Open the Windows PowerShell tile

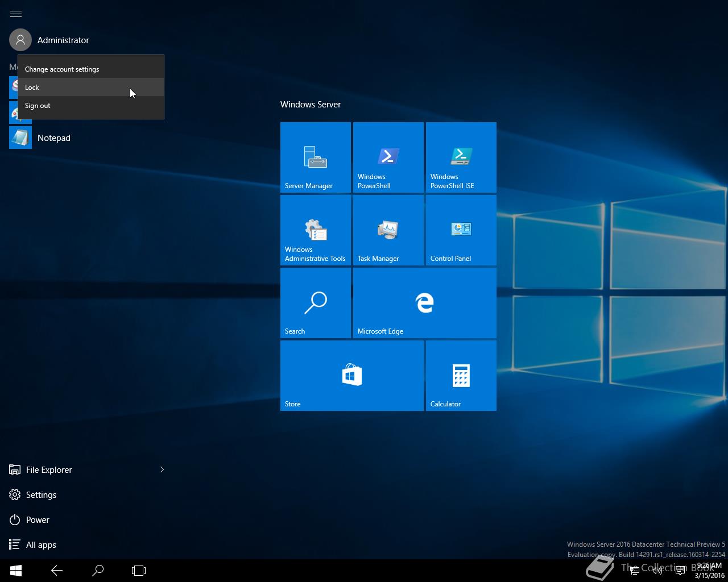tap(388, 157)
